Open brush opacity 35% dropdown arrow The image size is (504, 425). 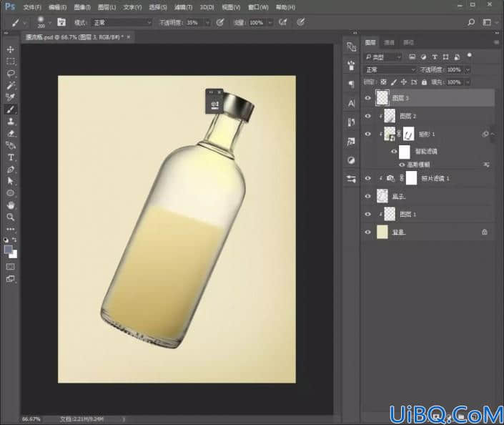(x=207, y=22)
